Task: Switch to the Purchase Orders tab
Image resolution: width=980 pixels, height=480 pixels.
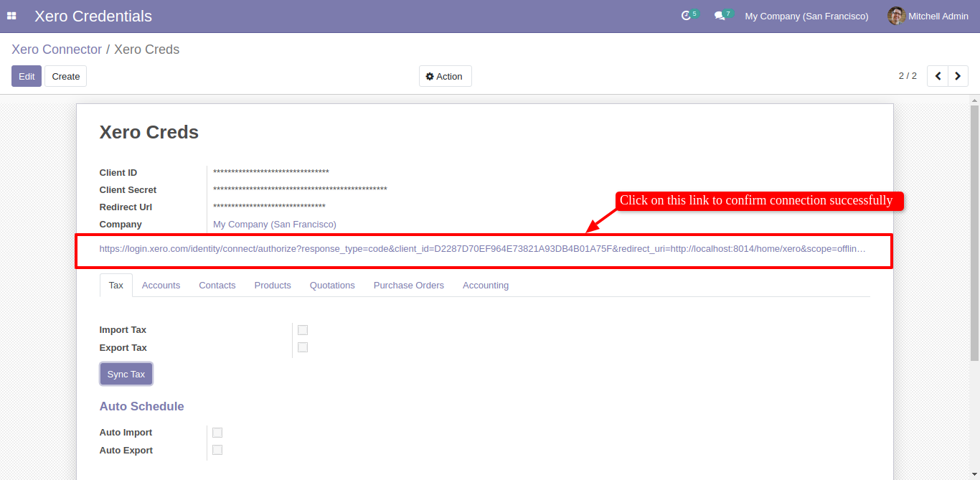Action: [409, 285]
